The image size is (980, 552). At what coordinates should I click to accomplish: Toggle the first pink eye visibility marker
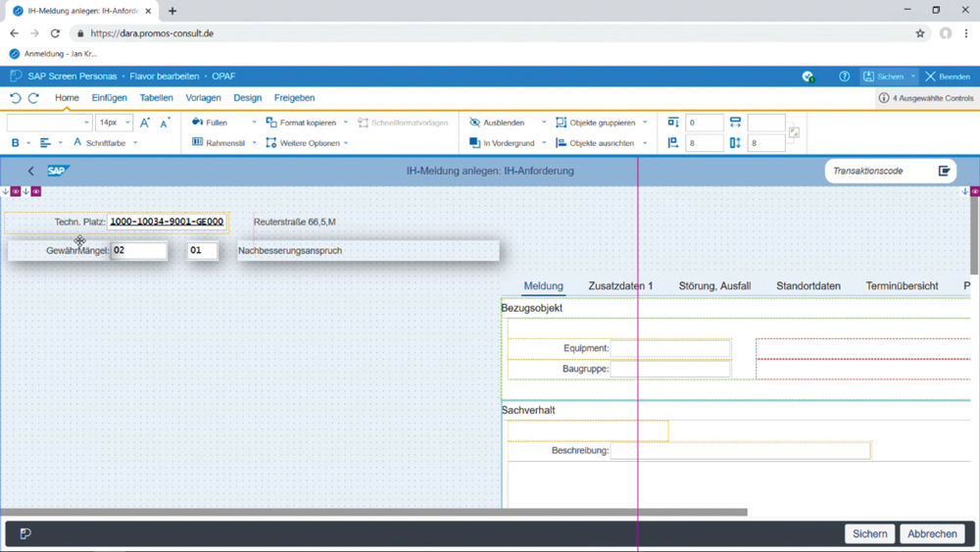[x=16, y=191]
